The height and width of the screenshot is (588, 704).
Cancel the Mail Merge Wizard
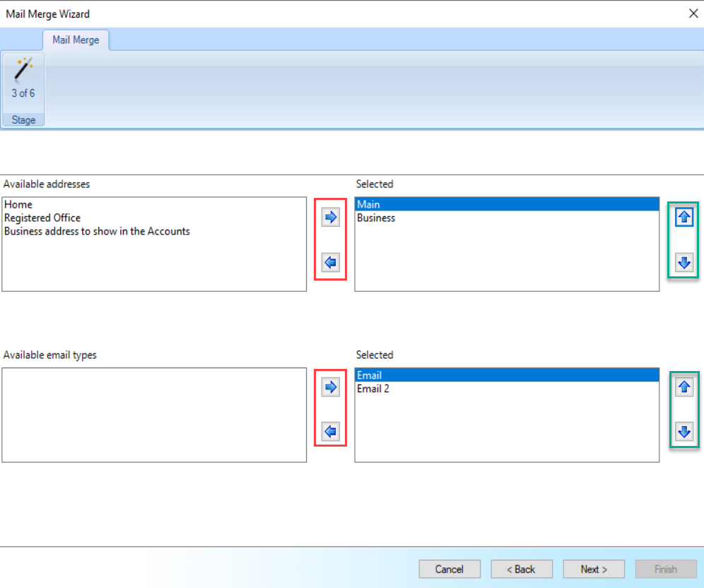coord(450,569)
